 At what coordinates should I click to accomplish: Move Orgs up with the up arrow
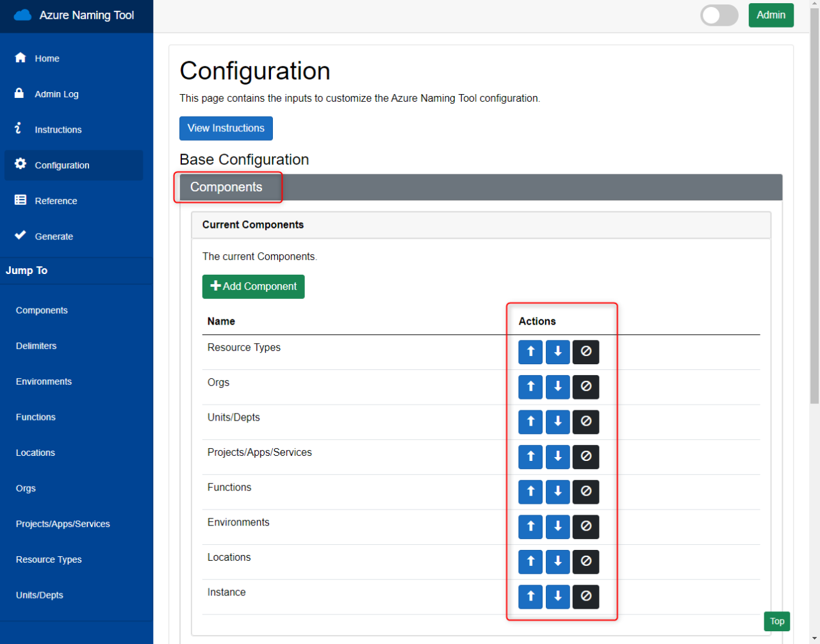pyautogui.click(x=530, y=387)
